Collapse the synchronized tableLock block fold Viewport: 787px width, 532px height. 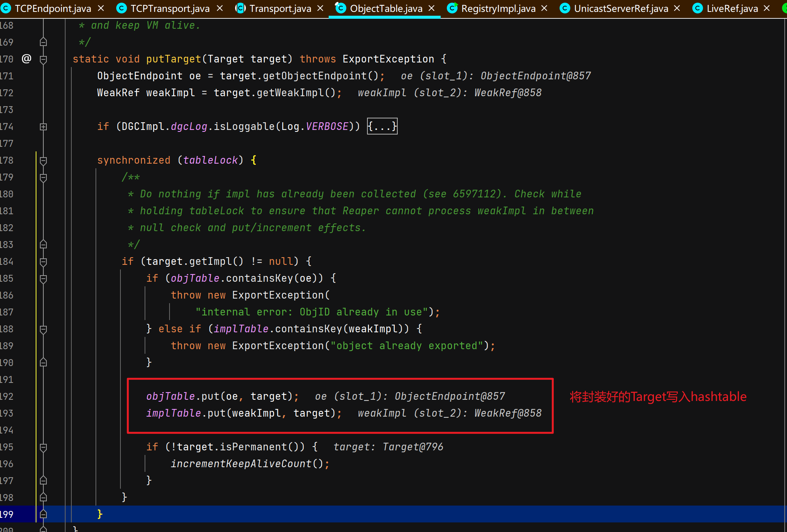[43, 160]
